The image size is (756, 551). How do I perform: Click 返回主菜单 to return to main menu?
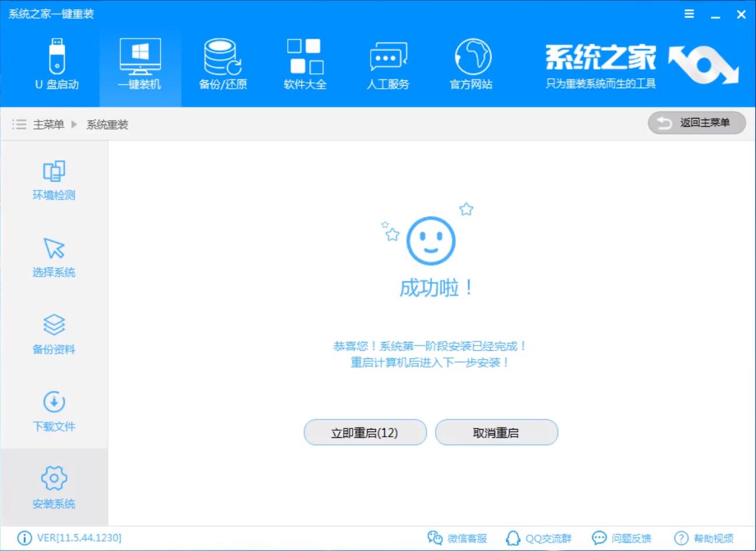(x=696, y=123)
